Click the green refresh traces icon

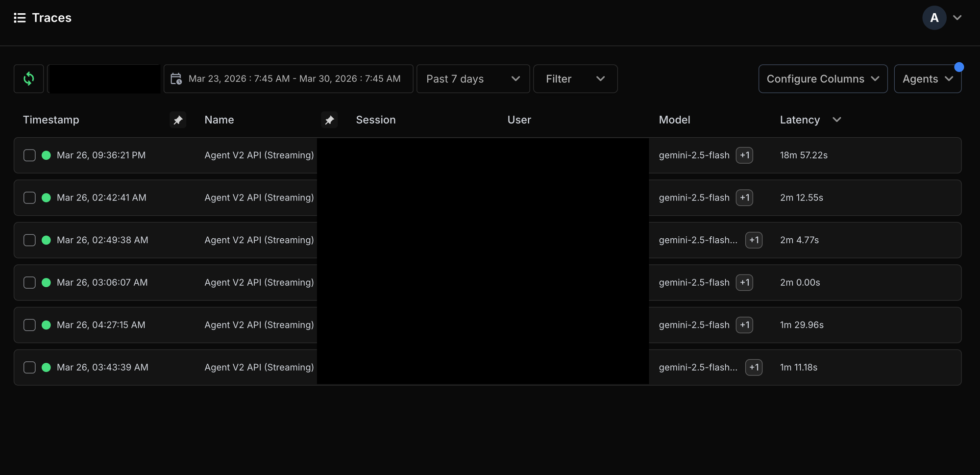point(29,78)
